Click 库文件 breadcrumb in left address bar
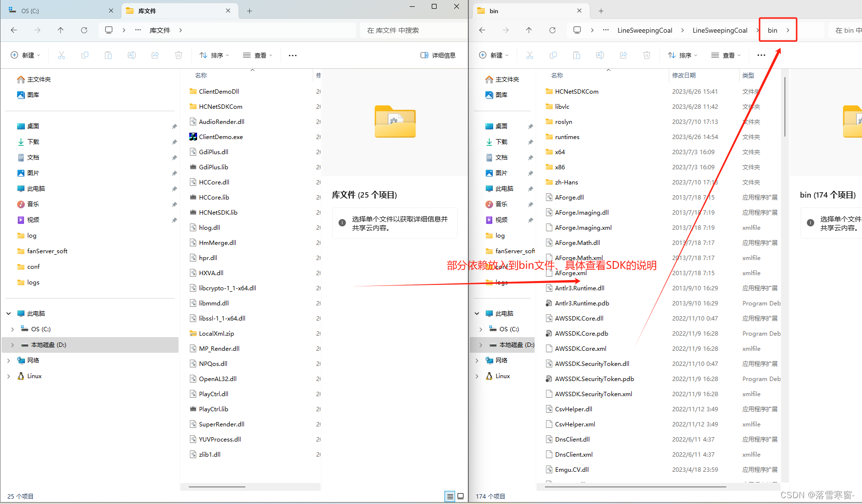The image size is (862, 504). [x=160, y=30]
